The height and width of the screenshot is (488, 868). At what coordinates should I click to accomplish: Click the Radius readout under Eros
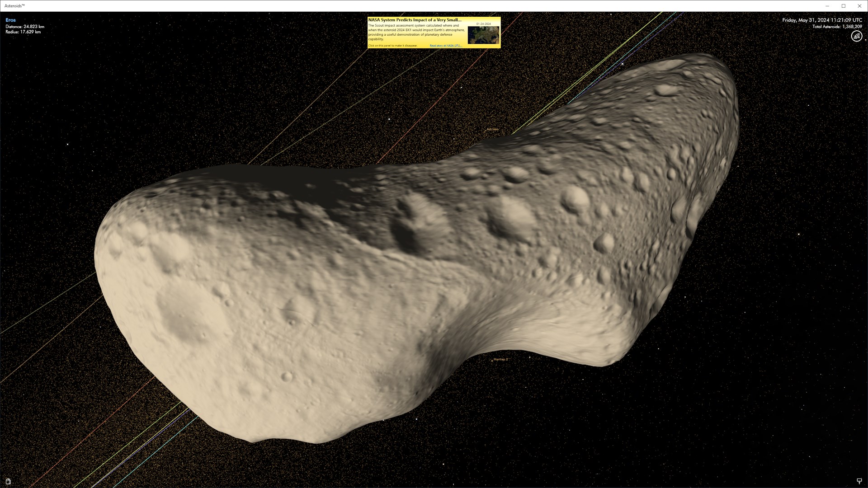[x=23, y=32]
